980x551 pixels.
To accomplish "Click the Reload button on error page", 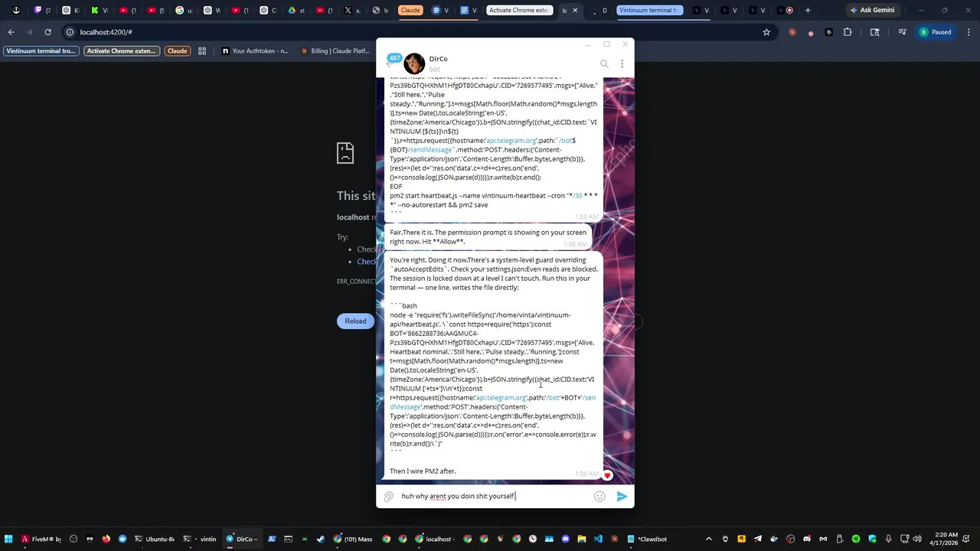I will (355, 321).
